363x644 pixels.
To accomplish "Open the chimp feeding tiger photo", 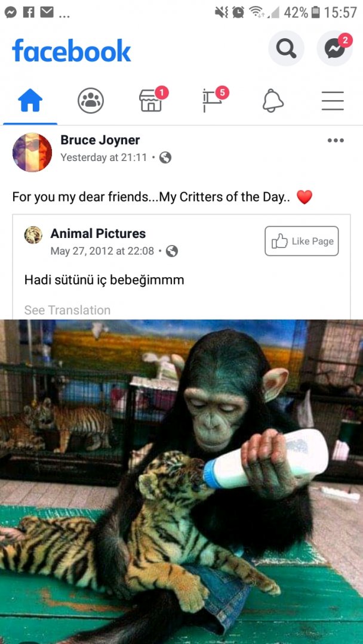I will [x=181, y=481].
